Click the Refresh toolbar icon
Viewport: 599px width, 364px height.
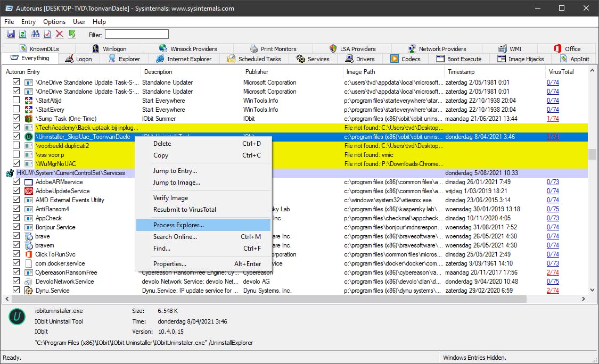click(23, 34)
